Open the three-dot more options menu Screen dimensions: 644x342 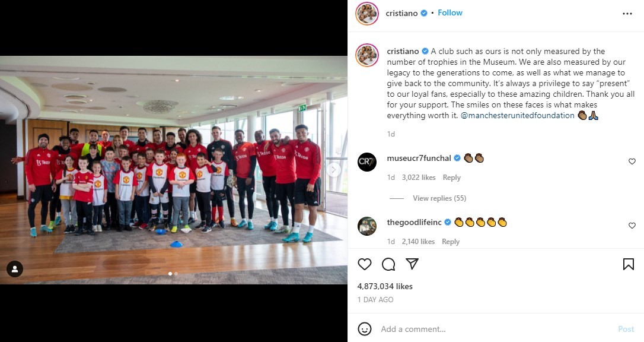pyautogui.click(x=627, y=14)
